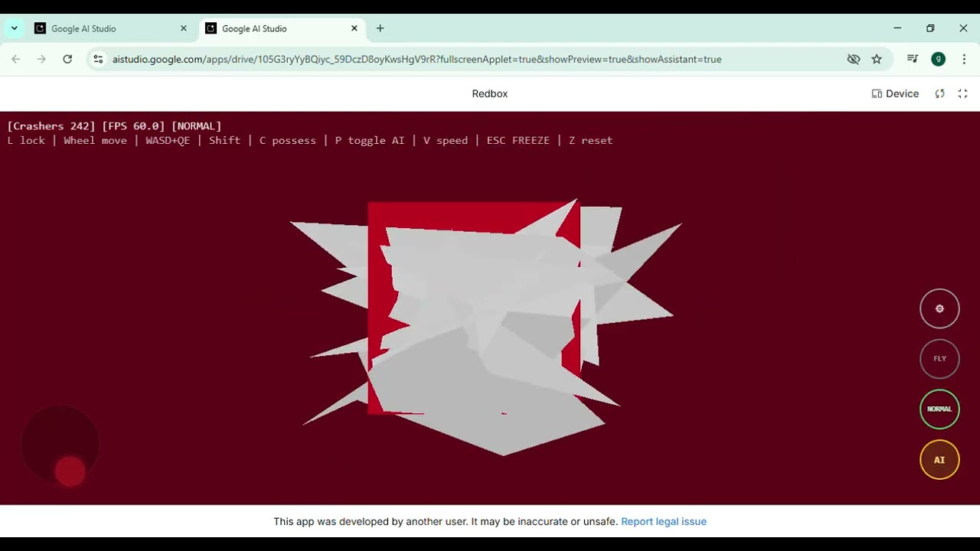980x551 pixels.
Task: Go forward to the next page
Action: 41,59
